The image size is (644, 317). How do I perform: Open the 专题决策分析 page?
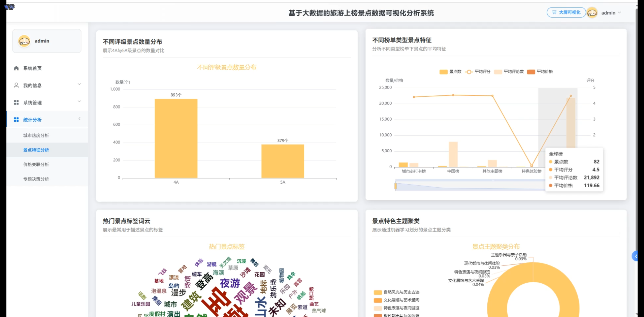coord(47,179)
